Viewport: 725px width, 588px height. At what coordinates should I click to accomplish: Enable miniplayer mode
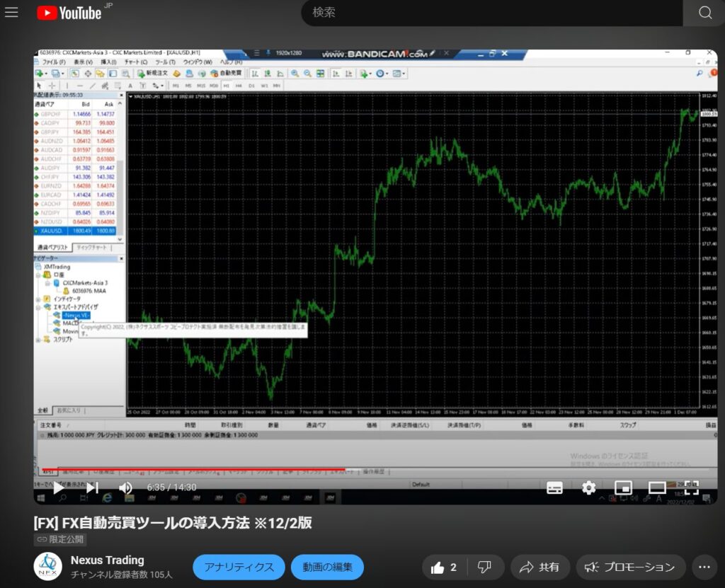pos(623,488)
